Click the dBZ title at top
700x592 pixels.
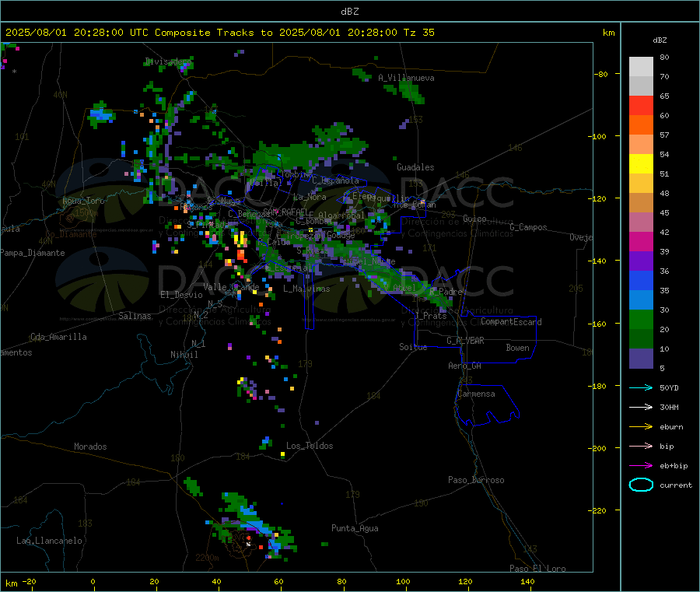tap(349, 12)
